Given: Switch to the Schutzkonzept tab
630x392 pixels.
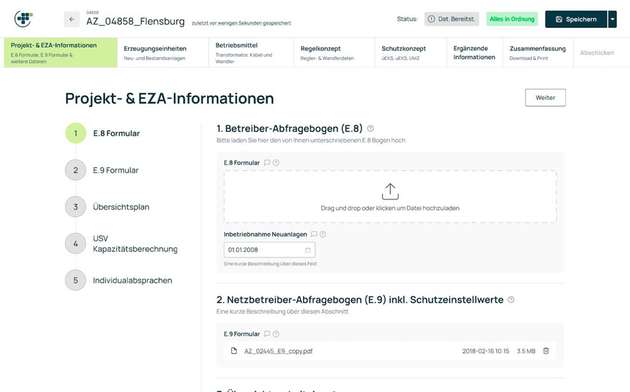Looking at the screenshot, I should coord(411,53).
